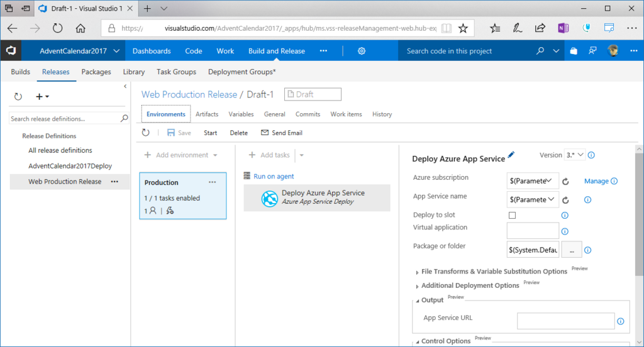Viewport: 644px width, 347px height.
Task: Show info for App Service name
Action: click(588, 200)
